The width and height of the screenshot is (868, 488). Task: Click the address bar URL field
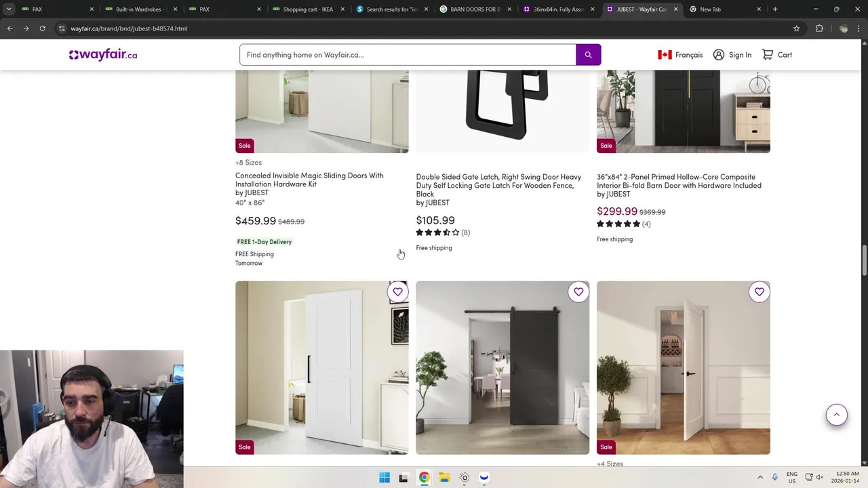click(427, 28)
